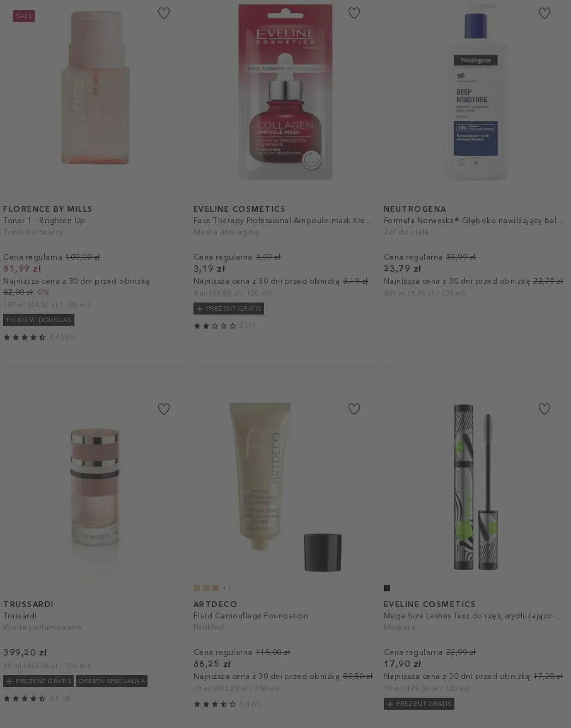The width and height of the screenshot is (571, 728).
Task: Click Prezent Gratis badge on Eveline mask
Action: click(x=228, y=308)
